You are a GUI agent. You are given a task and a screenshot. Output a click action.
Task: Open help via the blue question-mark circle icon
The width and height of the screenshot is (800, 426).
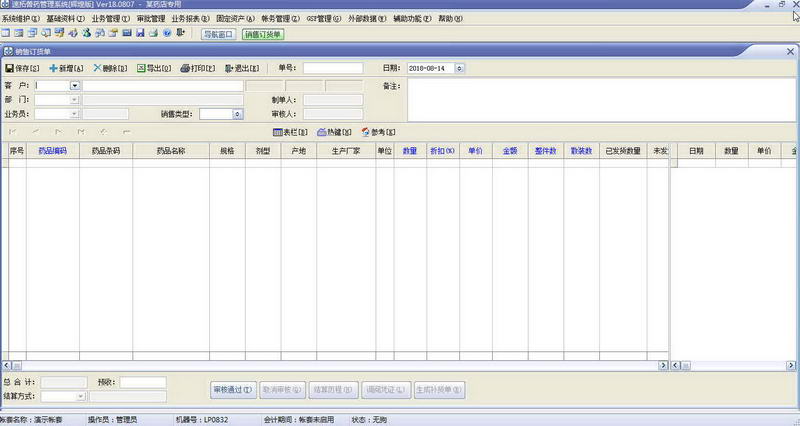(167, 33)
